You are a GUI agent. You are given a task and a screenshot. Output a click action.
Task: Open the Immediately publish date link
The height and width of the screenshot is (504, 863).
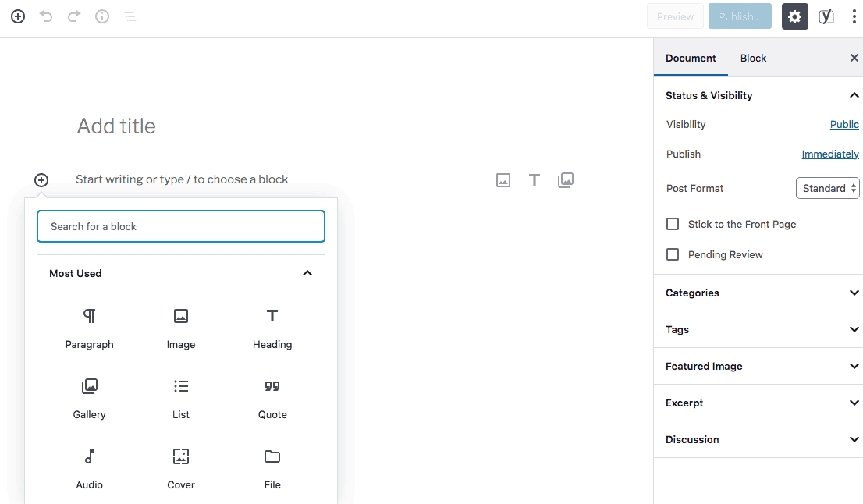pyautogui.click(x=830, y=154)
